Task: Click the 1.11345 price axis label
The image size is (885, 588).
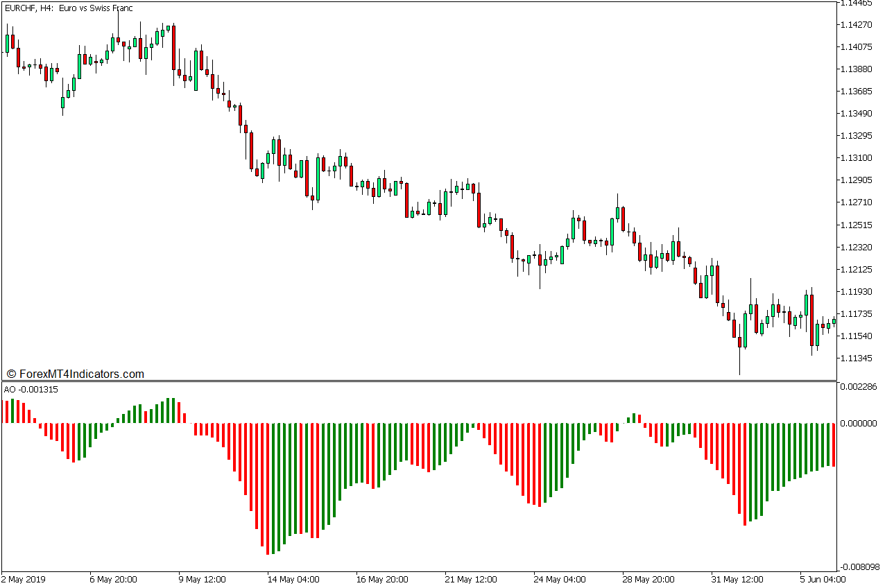Action: coord(857,358)
